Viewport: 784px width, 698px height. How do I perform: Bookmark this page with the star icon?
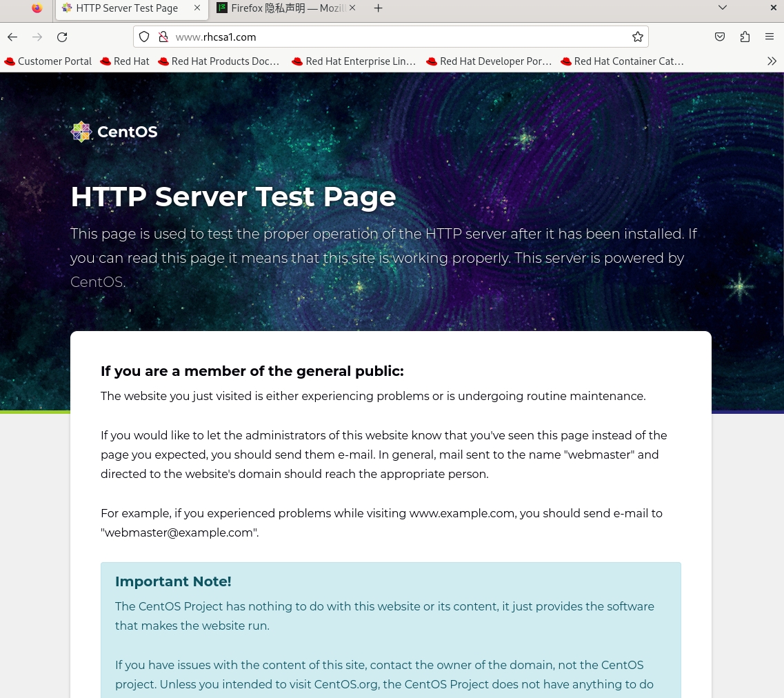pos(638,37)
